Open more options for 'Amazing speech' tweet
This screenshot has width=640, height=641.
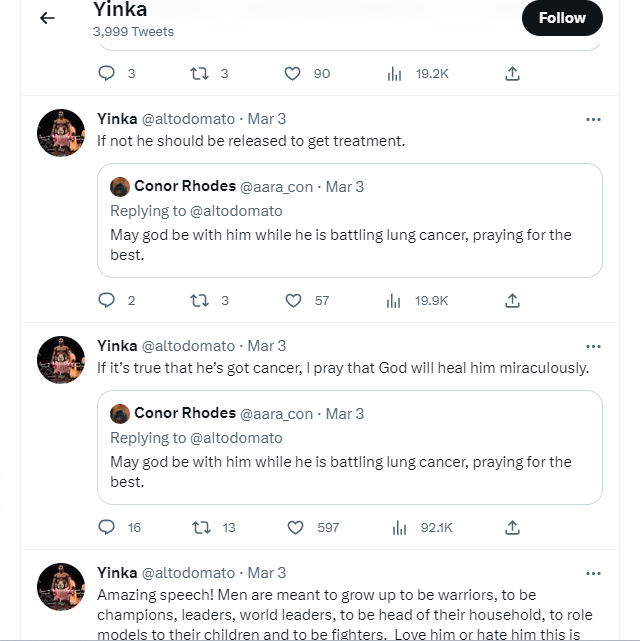click(593, 573)
